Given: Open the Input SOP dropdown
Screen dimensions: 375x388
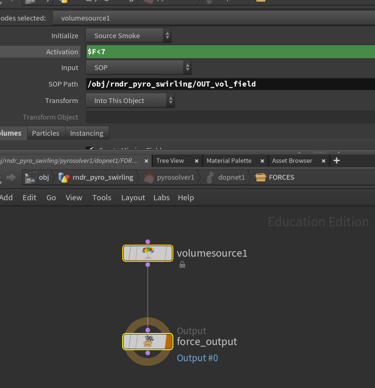Looking at the screenshot, I should (138, 68).
